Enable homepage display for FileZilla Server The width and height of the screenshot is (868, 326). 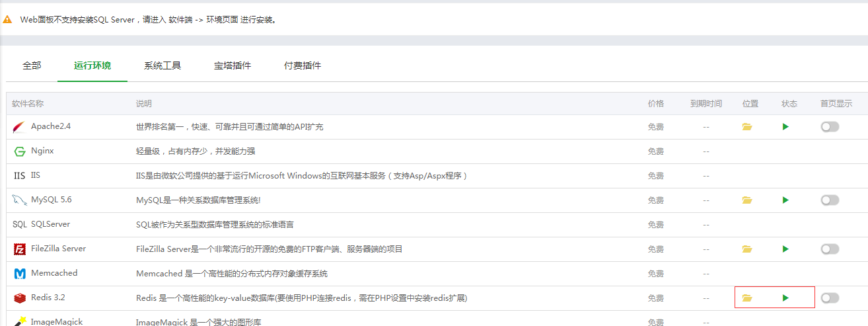[830, 249]
